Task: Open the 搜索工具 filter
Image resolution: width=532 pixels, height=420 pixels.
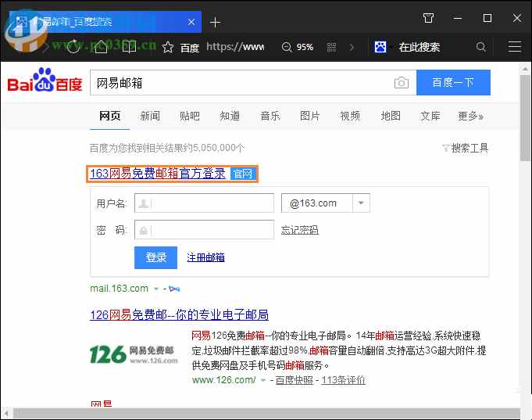Action: (x=465, y=148)
